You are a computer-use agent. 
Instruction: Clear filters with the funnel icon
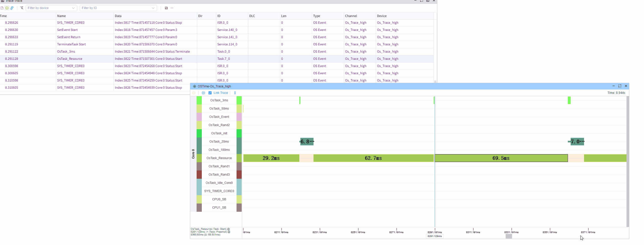tap(22, 8)
